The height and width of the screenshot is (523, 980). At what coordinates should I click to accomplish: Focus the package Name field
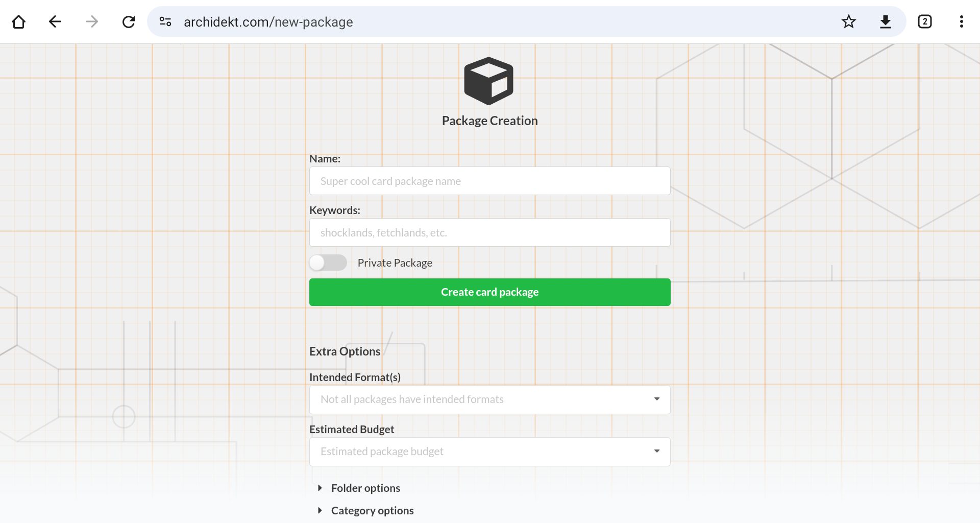coord(489,181)
